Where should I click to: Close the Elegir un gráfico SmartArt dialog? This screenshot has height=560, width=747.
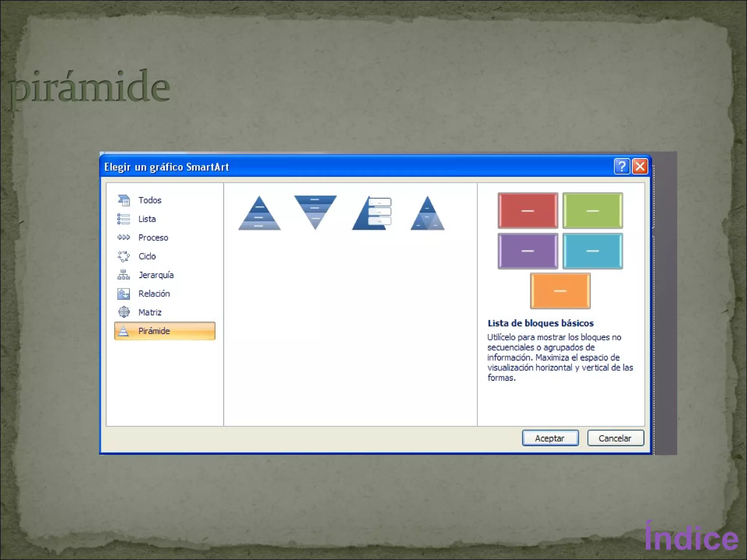640,167
